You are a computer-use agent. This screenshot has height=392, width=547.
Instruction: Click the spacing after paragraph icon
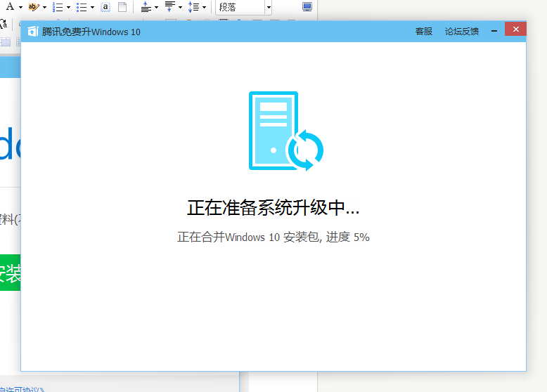(170, 7)
